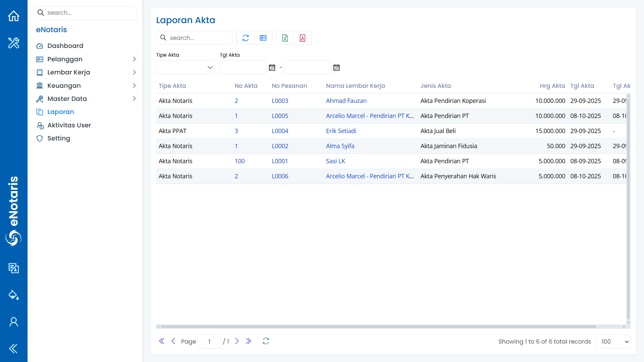The width and height of the screenshot is (644, 362).
Task: Click the horizontal scrollbar under the table
Action: (378, 326)
